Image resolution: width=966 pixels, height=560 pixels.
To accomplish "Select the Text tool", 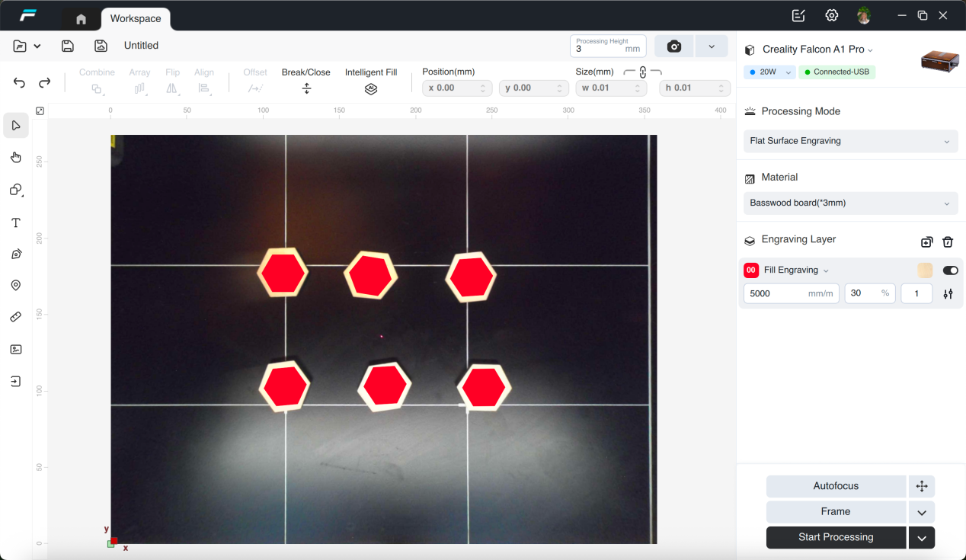I will pos(16,222).
